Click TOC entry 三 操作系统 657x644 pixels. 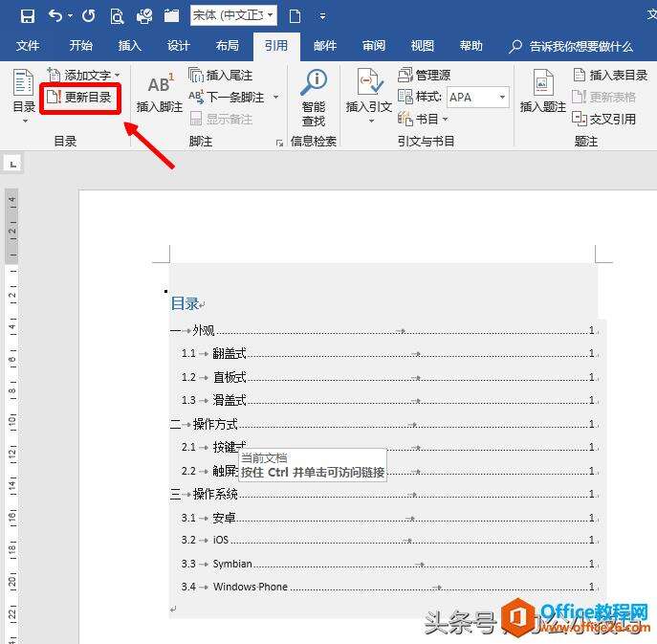[x=383, y=494]
